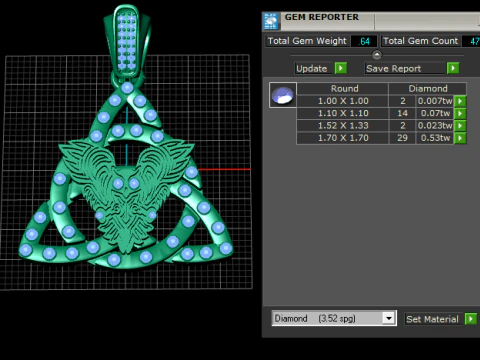Click the gem count 14 cell
480x360 pixels.
[402, 113]
